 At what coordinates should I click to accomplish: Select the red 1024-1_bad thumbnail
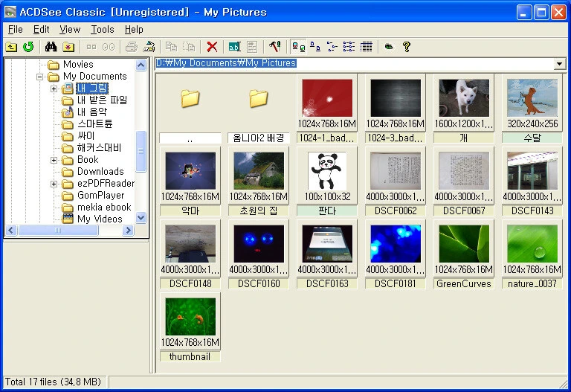[x=327, y=109]
